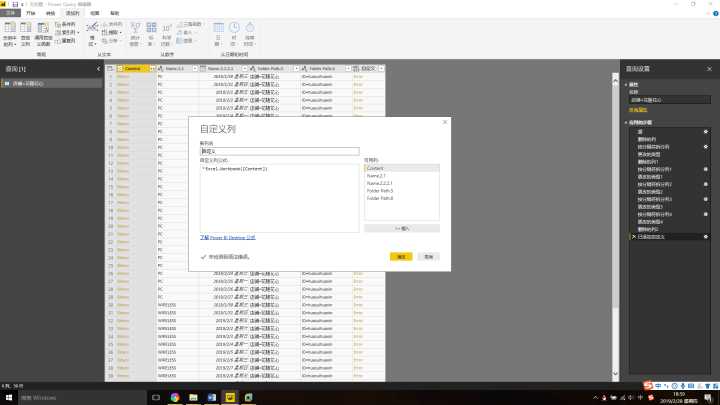Select Name.2.1 in the available columns list
The image size is (720, 405).
(x=402, y=176)
